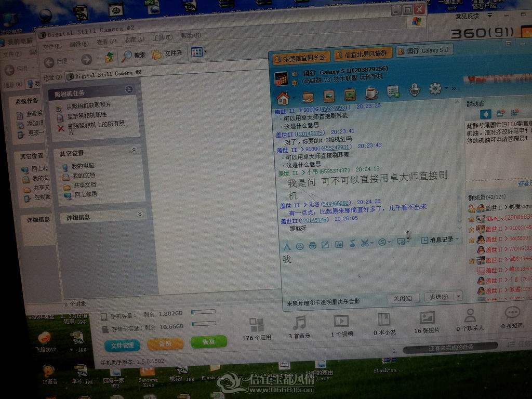Click the green forward arrow in Explorer toolbar
Image resolution: width=532 pixels, height=399 pixels.
pos(87,59)
